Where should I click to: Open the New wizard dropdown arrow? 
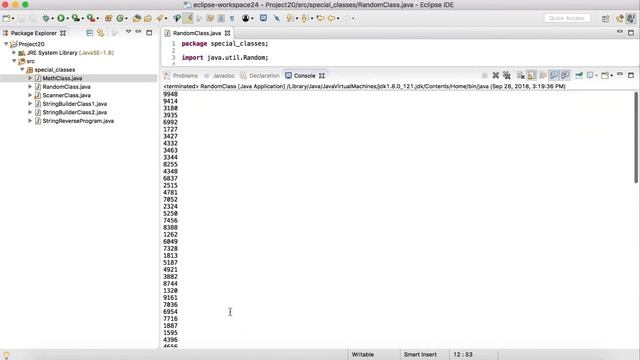tap(13, 19)
